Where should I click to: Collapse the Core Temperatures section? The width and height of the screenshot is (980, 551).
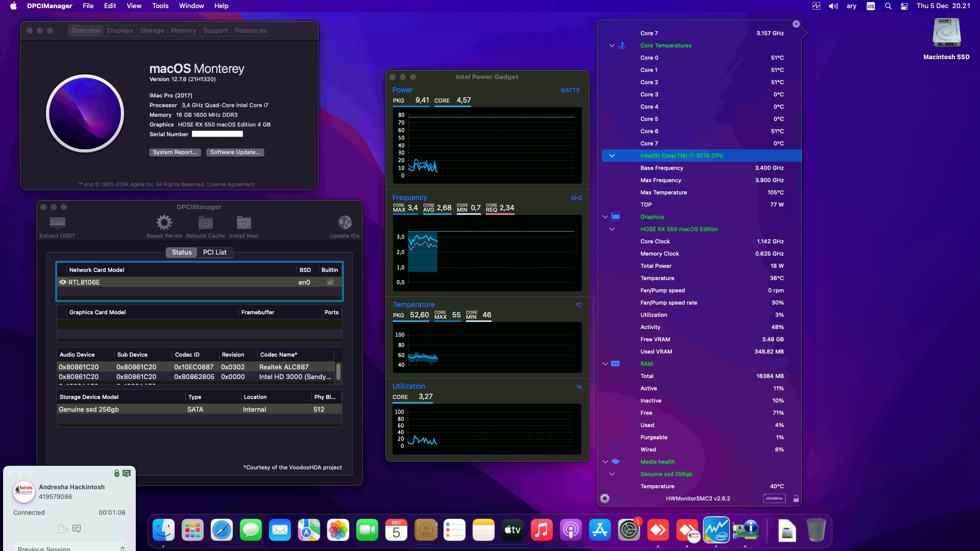[x=612, y=45]
